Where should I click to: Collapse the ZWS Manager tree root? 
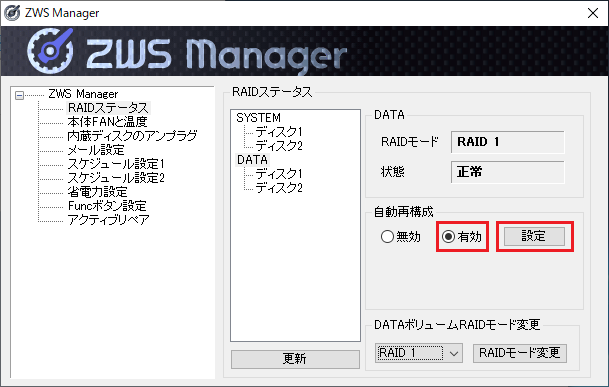tap(19, 95)
